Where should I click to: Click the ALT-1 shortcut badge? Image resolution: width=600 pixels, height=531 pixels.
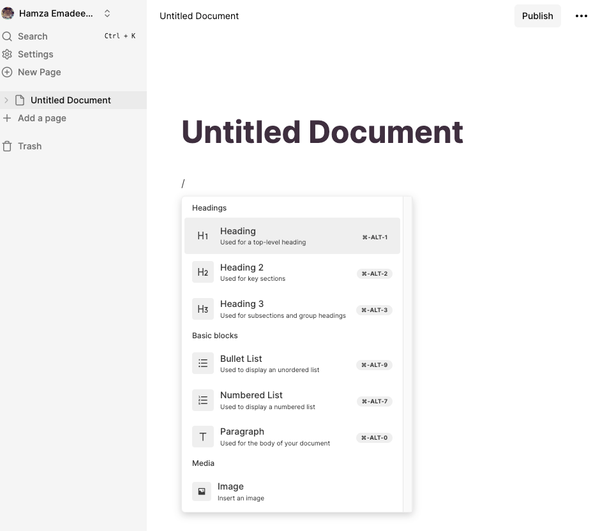pos(375,237)
